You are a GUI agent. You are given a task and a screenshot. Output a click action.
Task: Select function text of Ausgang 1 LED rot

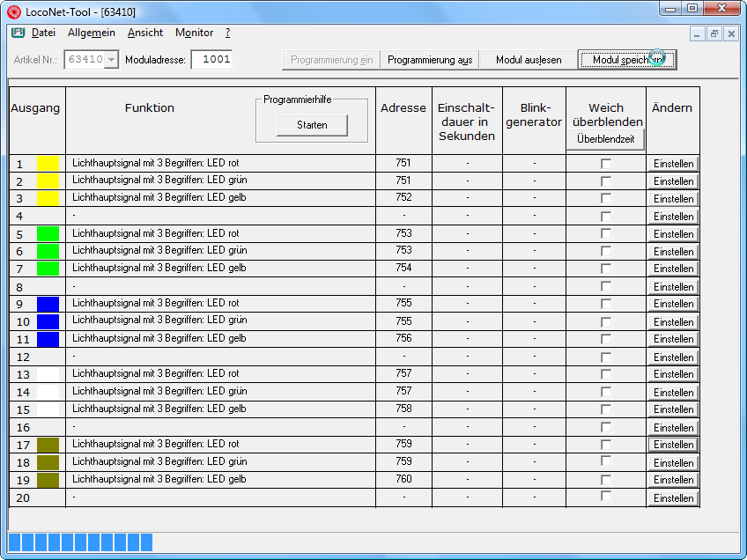click(x=156, y=163)
